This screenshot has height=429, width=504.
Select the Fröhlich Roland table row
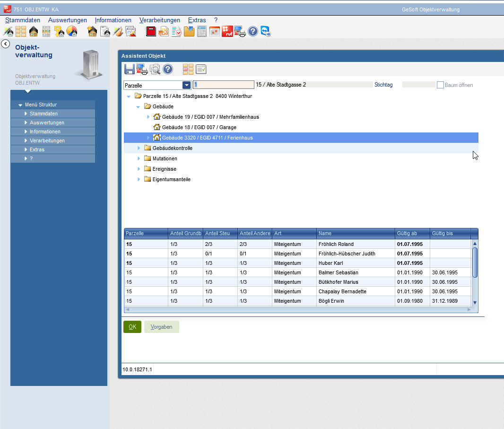pyautogui.click(x=298, y=244)
